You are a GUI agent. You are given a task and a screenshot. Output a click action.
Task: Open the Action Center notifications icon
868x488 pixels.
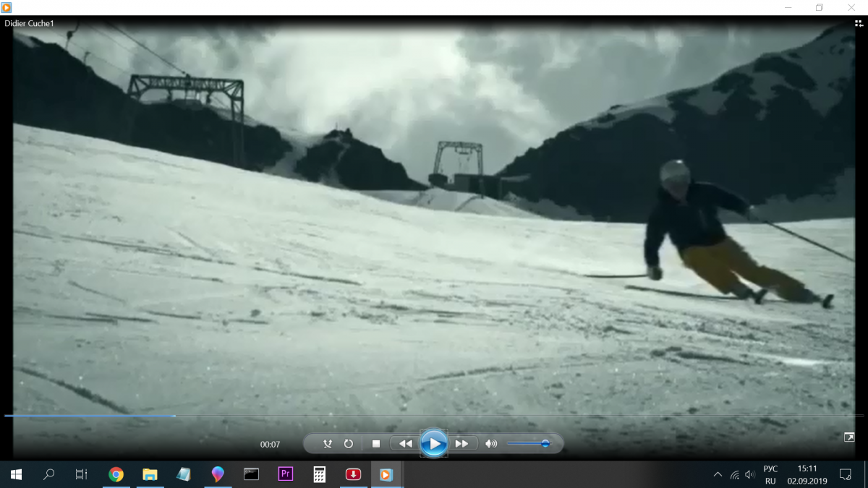[x=845, y=474]
